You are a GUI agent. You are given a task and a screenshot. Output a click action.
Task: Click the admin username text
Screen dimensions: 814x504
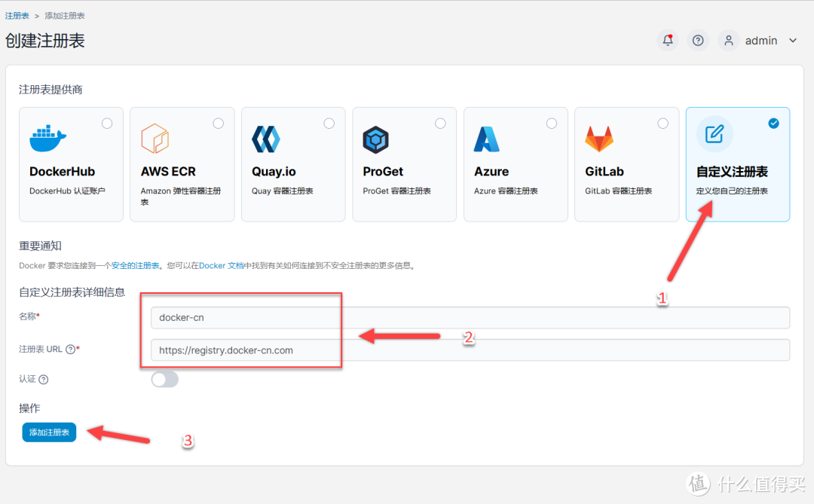tap(761, 41)
